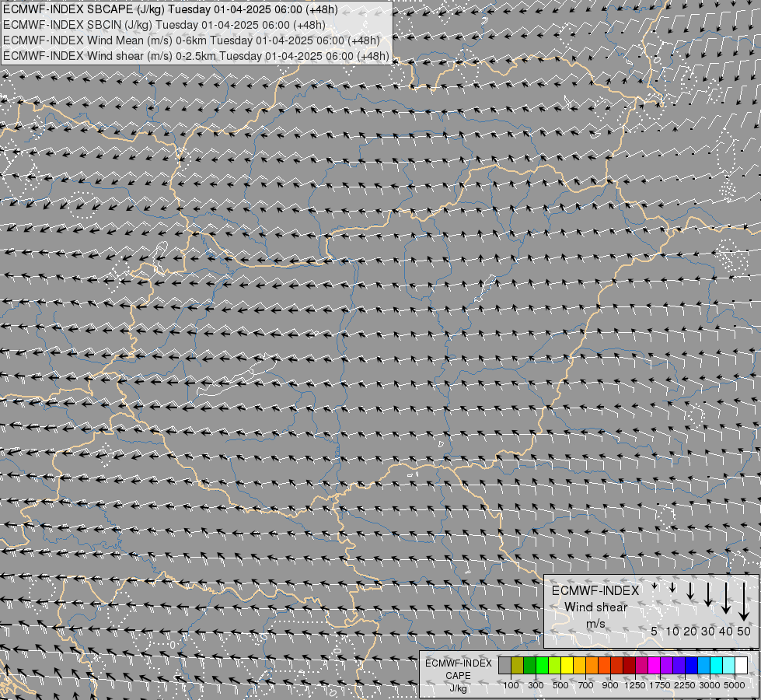The width and height of the screenshot is (761, 700).
Task: Click the CAPE legend 900 label
Action: [x=610, y=685]
